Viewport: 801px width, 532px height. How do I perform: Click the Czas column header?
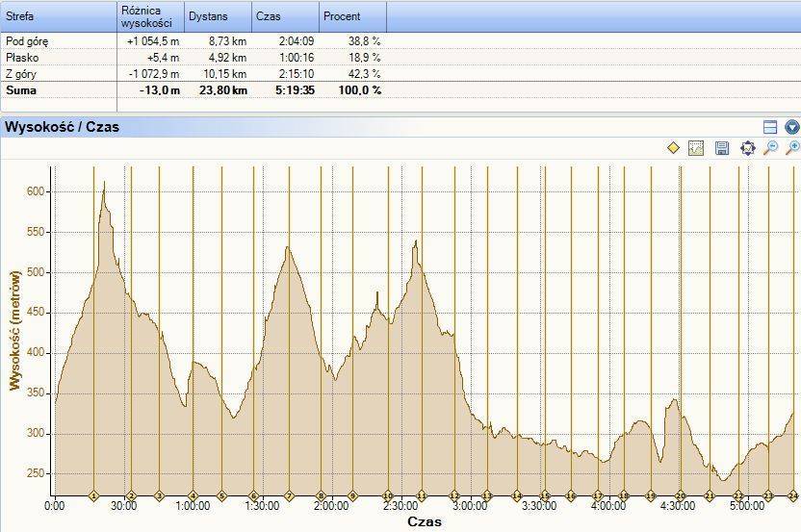click(285, 16)
